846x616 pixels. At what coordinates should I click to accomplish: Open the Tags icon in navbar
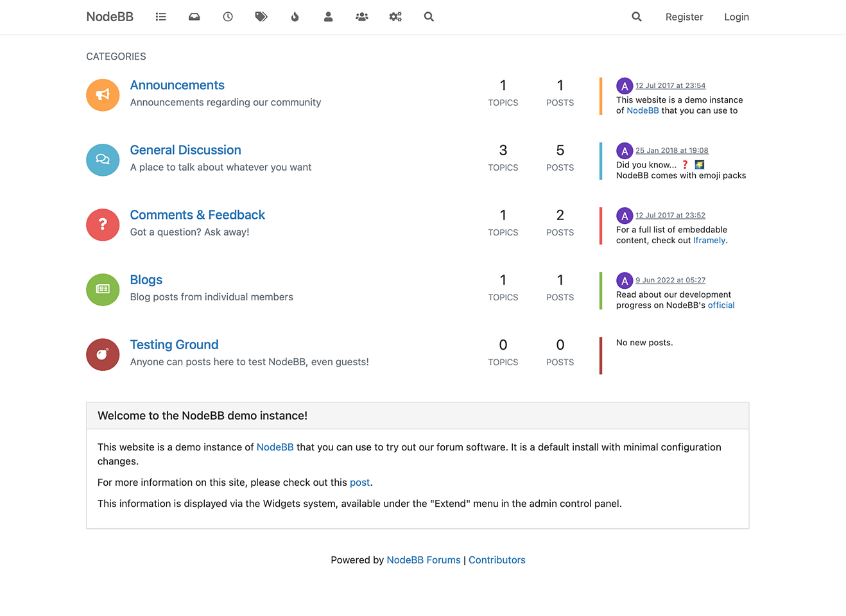[x=261, y=17]
